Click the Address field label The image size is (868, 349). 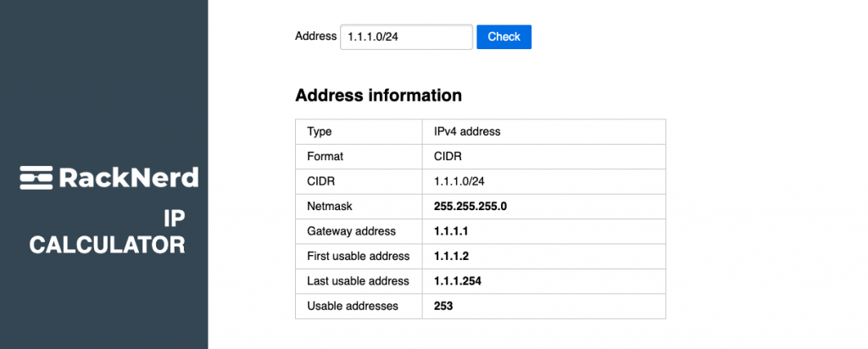pyautogui.click(x=315, y=36)
